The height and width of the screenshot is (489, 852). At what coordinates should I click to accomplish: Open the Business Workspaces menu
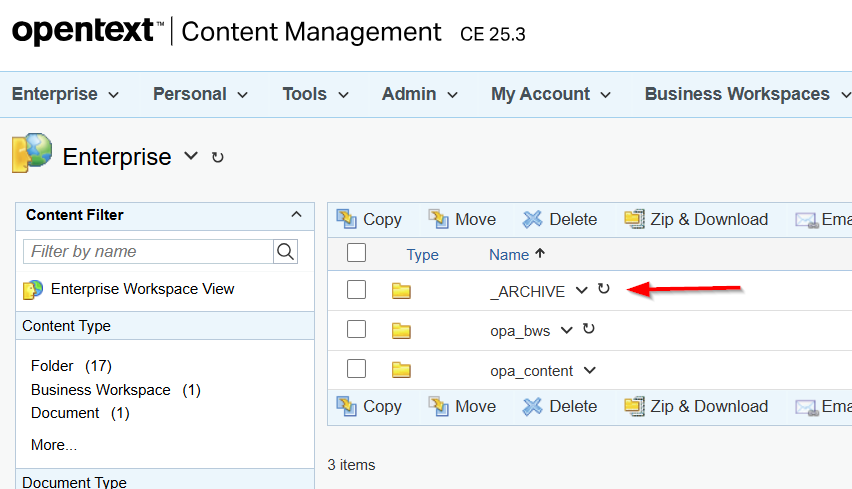pyautogui.click(x=748, y=94)
